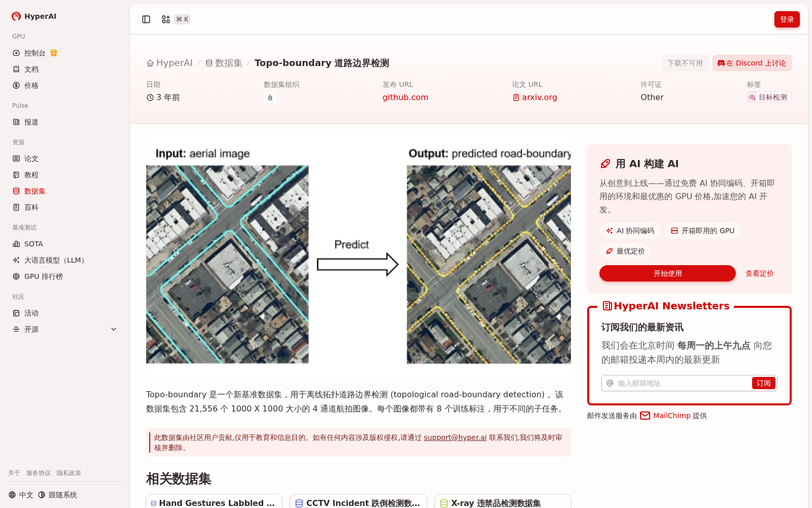This screenshot has height=508, width=812.
Task: Click the Other license value
Action: coord(652,97)
